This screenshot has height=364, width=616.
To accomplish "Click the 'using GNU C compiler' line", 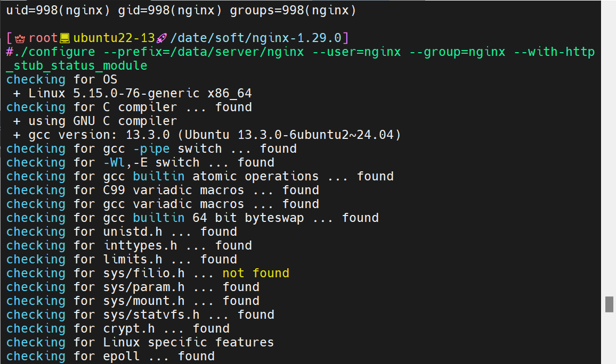I will pos(95,121).
